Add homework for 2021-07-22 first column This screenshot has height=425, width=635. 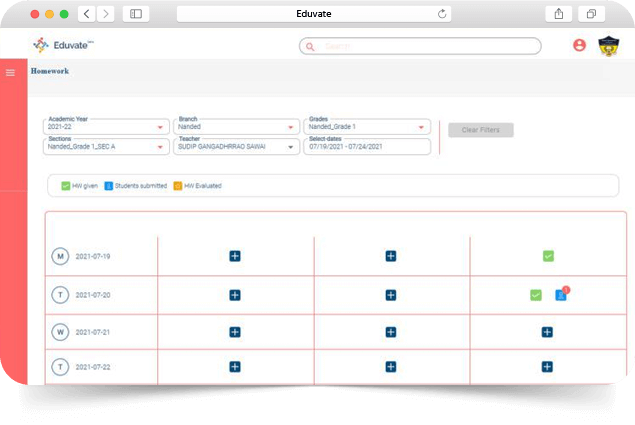pos(235,367)
